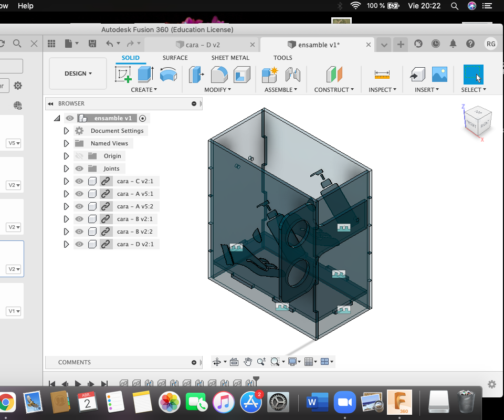Open the CREATE menu dropdown
This screenshot has width=504, height=420.
click(144, 90)
